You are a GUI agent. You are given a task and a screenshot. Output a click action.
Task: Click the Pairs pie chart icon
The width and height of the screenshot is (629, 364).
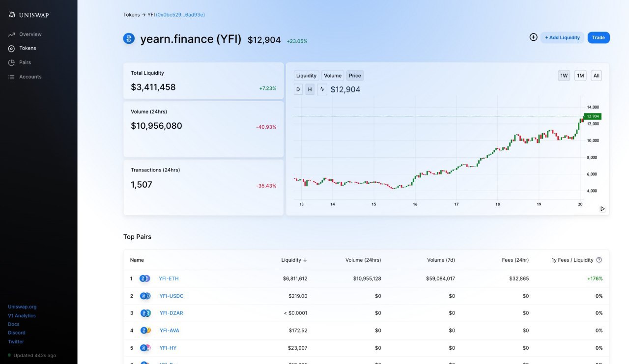(11, 62)
